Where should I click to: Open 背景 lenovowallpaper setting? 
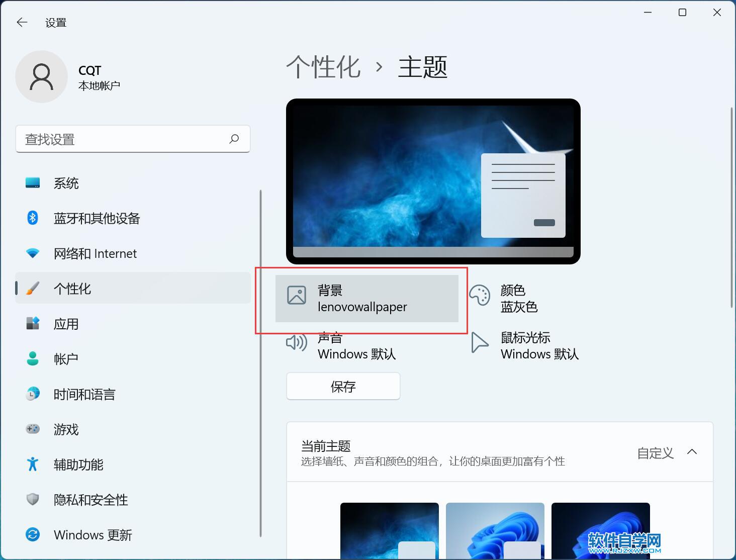click(x=366, y=298)
